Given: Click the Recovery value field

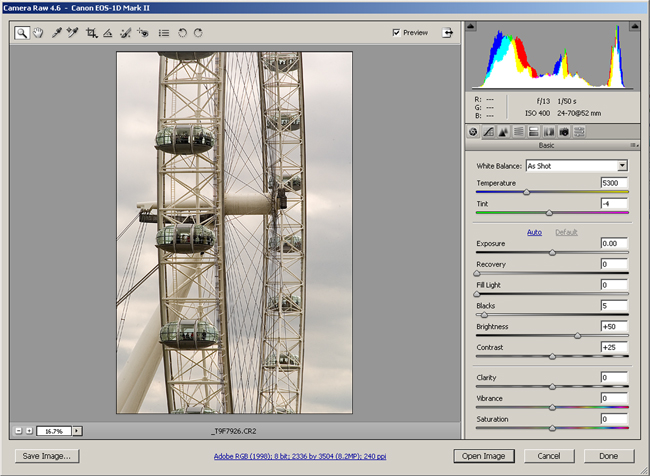Looking at the screenshot, I should pos(614,264).
